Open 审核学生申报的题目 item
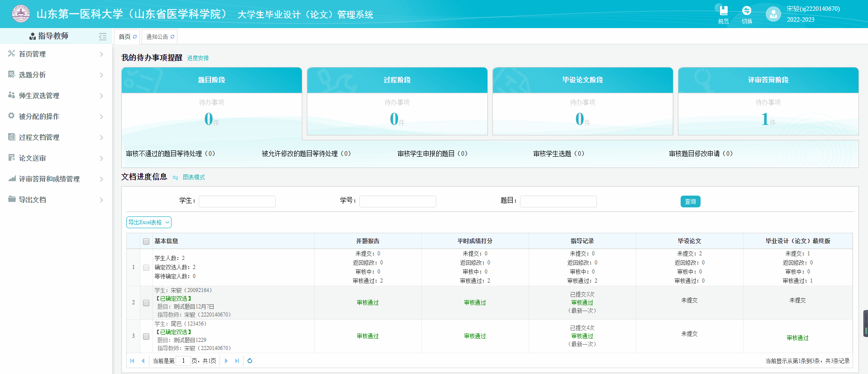868x374 pixels. [x=433, y=153]
